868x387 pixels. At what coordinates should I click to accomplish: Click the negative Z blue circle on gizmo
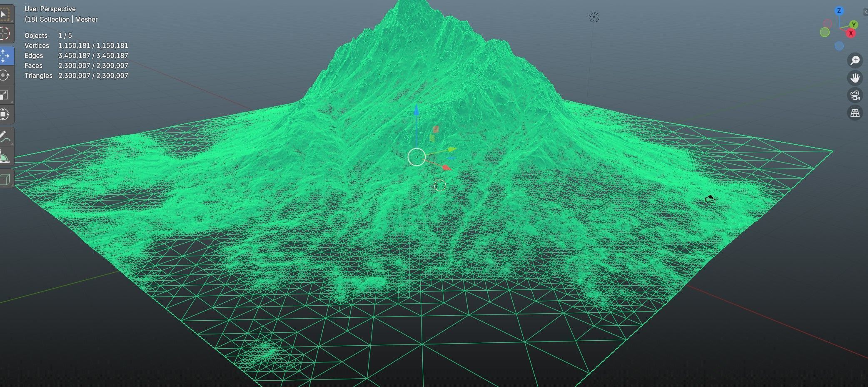coord(839,46)
